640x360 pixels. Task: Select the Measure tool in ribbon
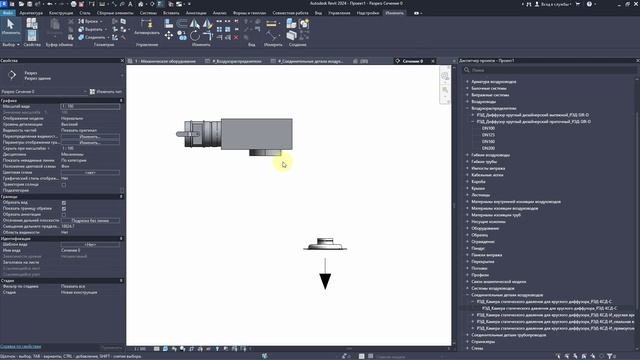coord(271,24)
